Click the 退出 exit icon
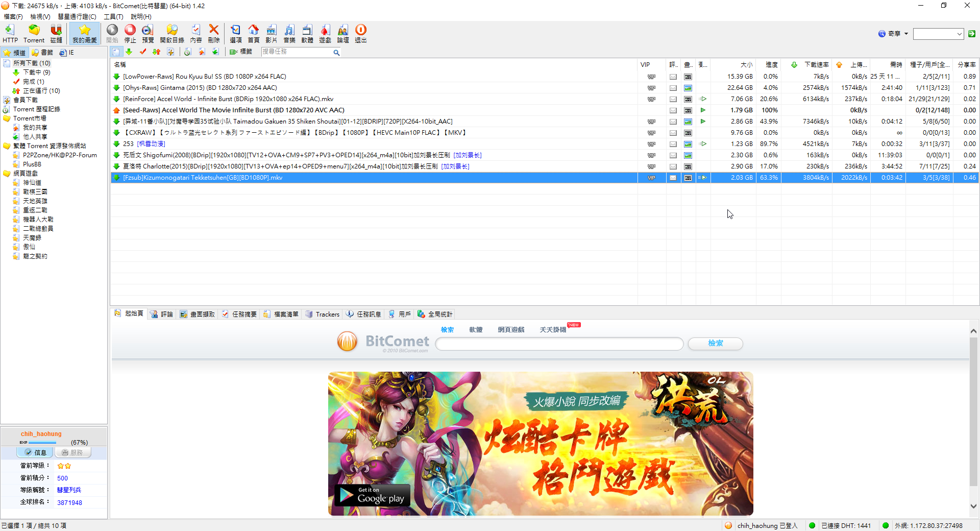The width and height of the screenshot is (980, 531). click(361, 34)
